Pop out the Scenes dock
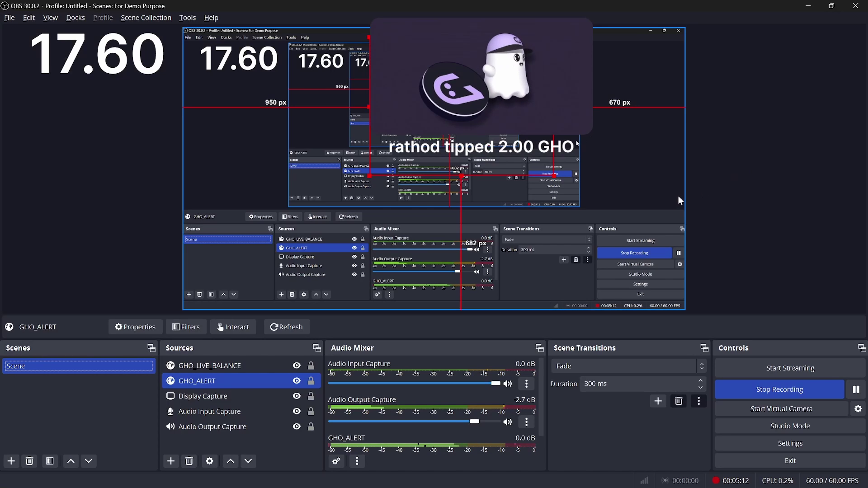The height and width of the screenshot is (488, 868). (151, 348)
